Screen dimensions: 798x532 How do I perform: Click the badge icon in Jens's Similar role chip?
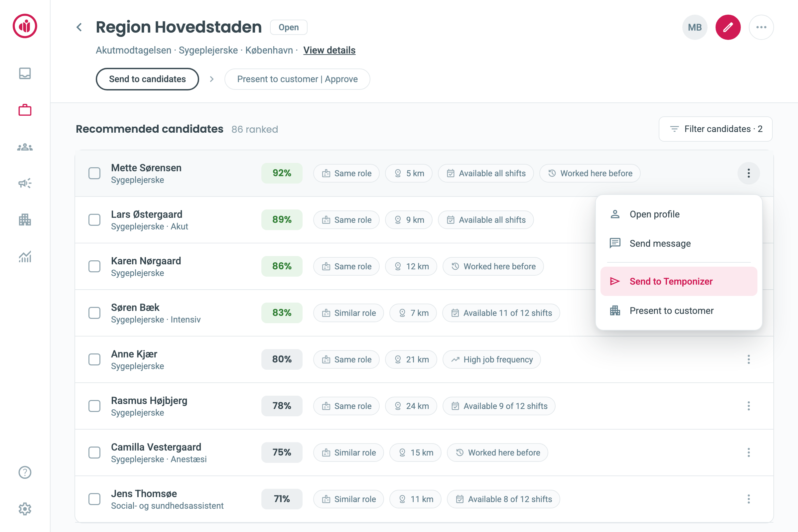326,499
